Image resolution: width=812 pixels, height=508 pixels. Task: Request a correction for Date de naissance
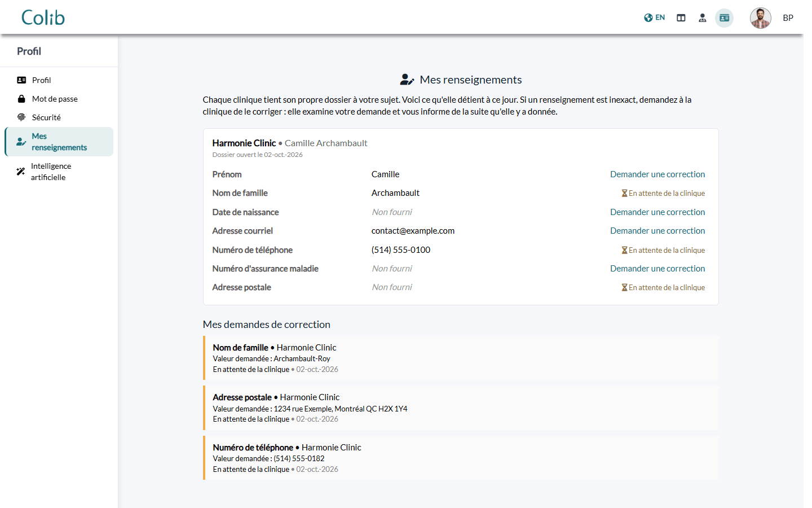(x=657, y=212)
